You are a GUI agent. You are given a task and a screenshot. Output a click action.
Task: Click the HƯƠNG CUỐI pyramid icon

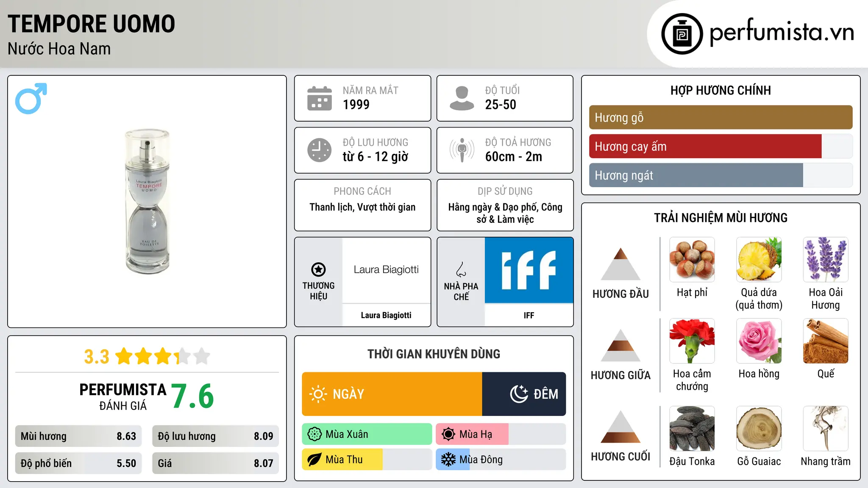[x=620, y=427]
